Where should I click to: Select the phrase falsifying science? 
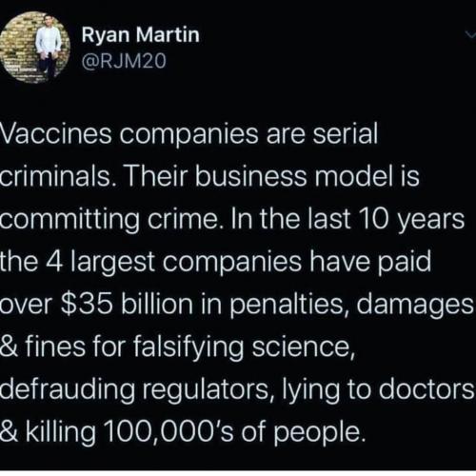coord(243,347)
